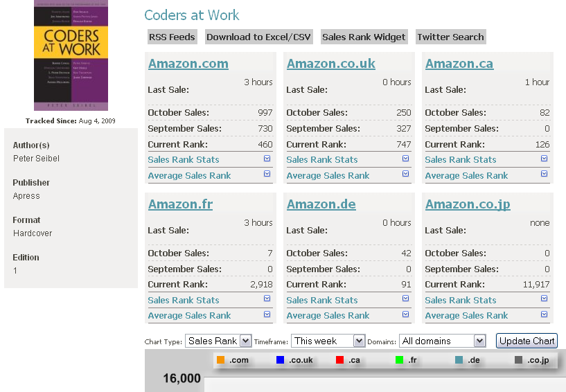The width and height of the screenshot is (566, 392).
Task: Click the 16,000 chart axis label
Action: point(182,378)
